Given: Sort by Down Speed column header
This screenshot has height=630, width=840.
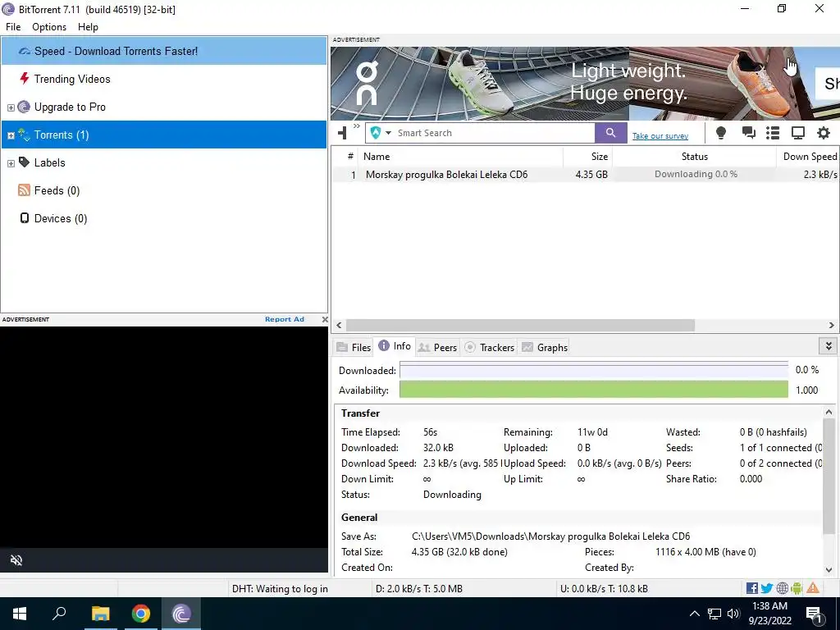Looking at the screenshot, I should [x=808, y=157].
